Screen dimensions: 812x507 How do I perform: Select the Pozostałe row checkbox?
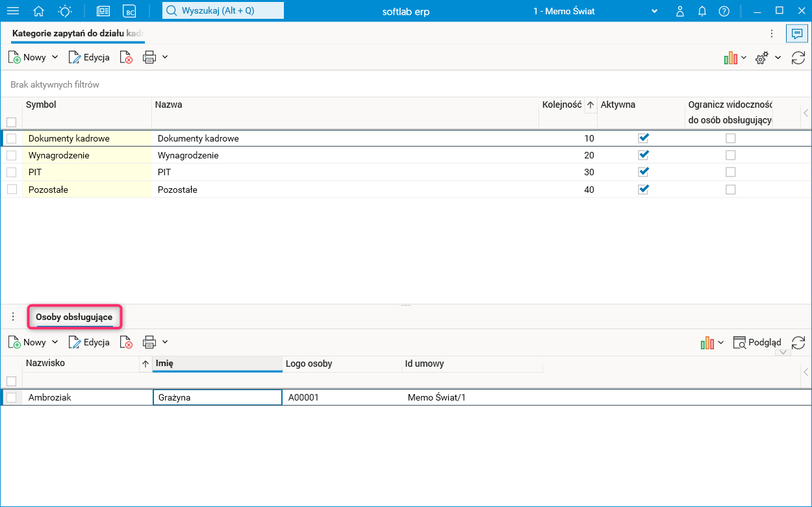coord(12,190)
